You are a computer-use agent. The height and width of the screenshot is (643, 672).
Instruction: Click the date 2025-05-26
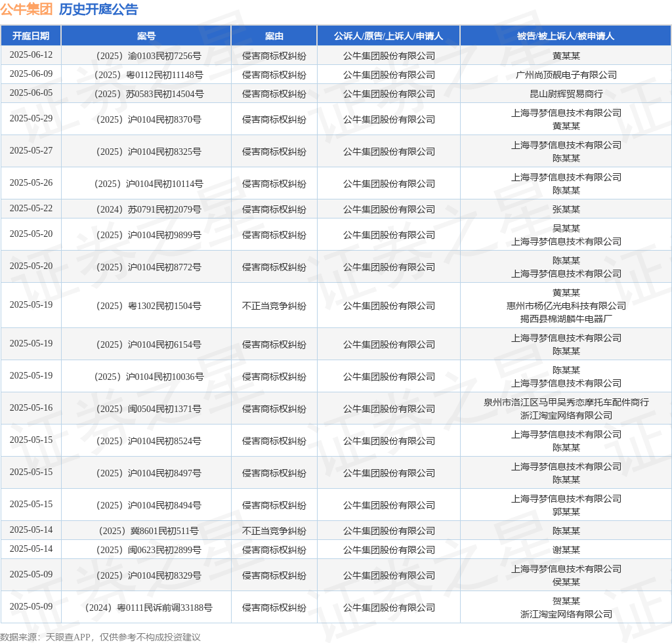click(x=31, y=182)
